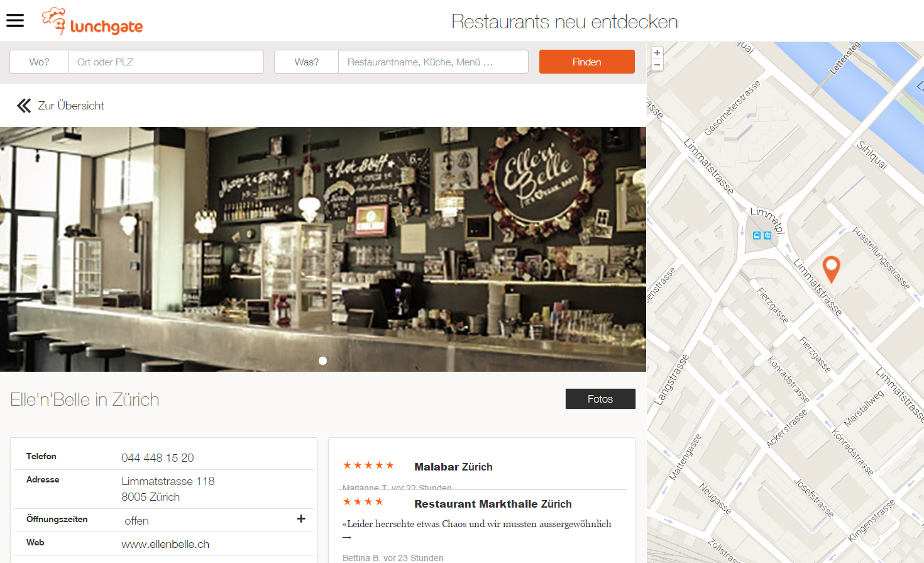Click the lunchgate logo
Screen dimensions: 924x563
pyautogui.click(x=92, y=22)
